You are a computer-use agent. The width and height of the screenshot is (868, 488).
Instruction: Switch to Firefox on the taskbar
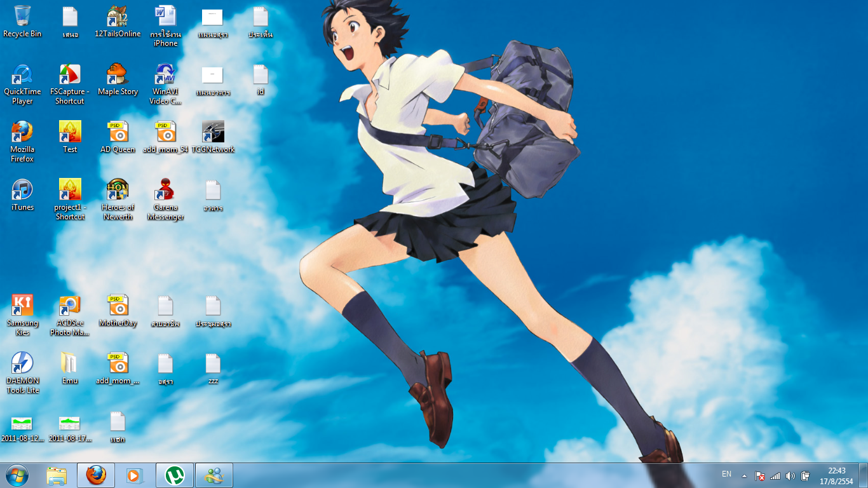tap(96, 475)
